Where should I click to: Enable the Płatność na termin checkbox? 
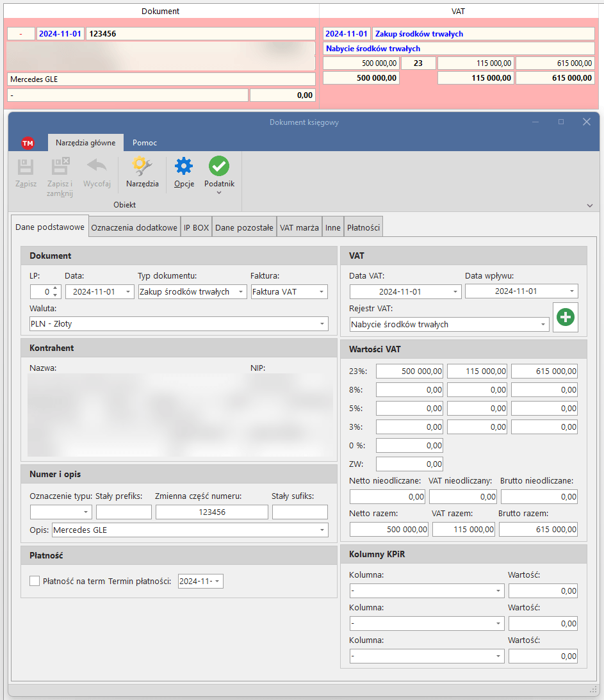point(35,581)
